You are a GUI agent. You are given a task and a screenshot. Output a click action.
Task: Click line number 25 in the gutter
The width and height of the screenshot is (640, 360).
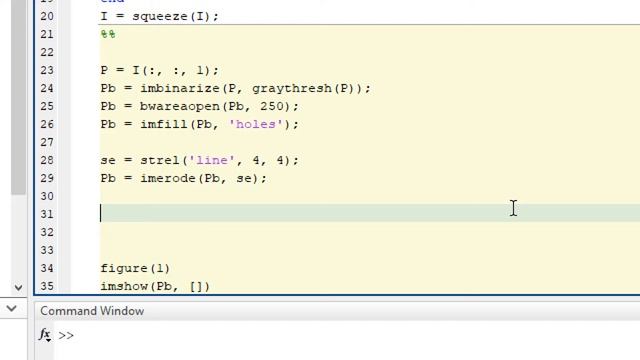pos(47,106)
